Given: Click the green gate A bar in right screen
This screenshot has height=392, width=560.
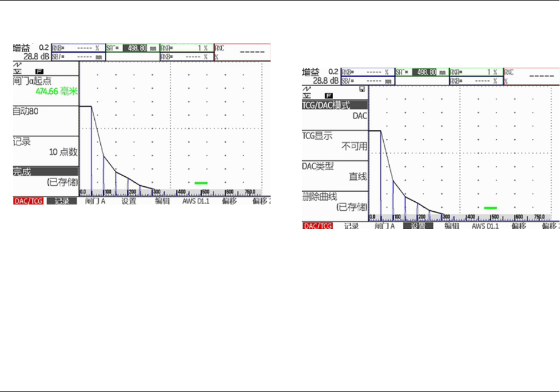Looking at the screenshot, I should click(490, 208).
